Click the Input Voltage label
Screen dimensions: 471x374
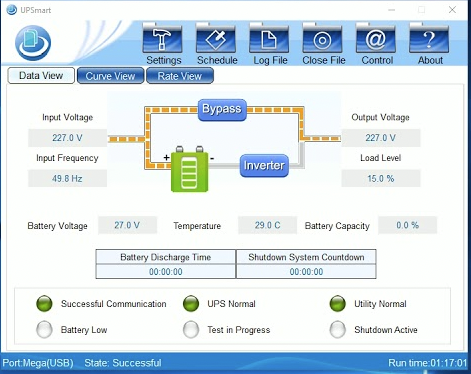67,117
